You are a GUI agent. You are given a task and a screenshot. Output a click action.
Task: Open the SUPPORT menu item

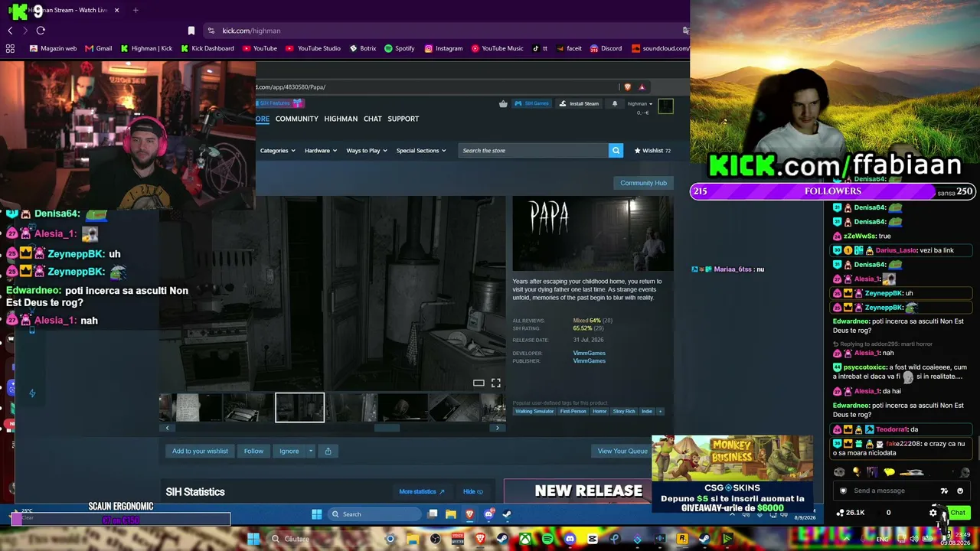(403, 119)
